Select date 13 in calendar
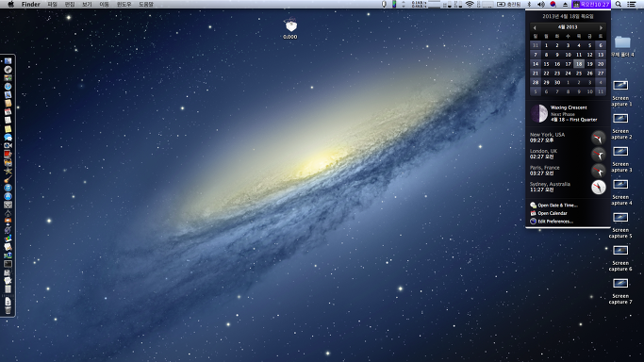This screenshot has width=644, height=362. [601, 55]
